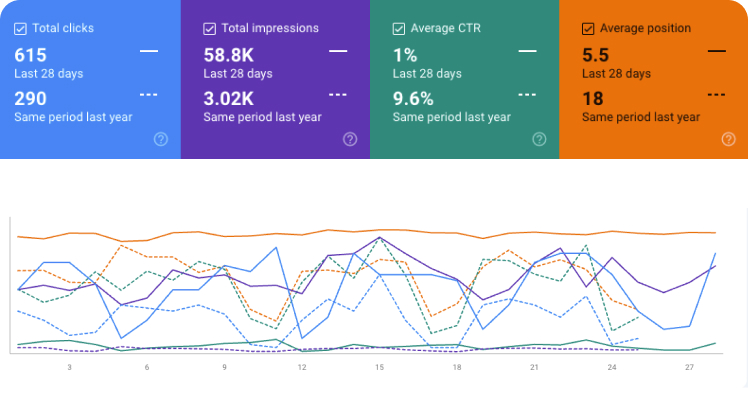Viewport: 748px width, 416px height.
Task: Select the Average position metric label
Action: click(645, 28)
